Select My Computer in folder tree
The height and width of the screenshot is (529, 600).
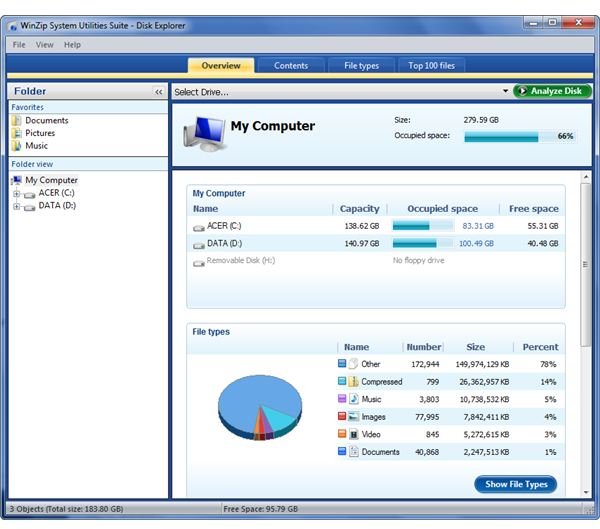pyautogui.click(x=51, y=180)
